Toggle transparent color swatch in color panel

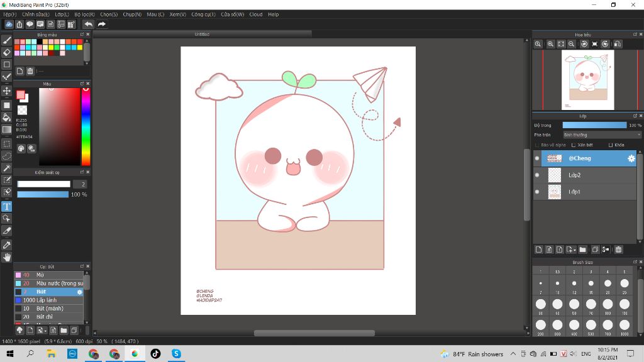click(x=22, y=110)
